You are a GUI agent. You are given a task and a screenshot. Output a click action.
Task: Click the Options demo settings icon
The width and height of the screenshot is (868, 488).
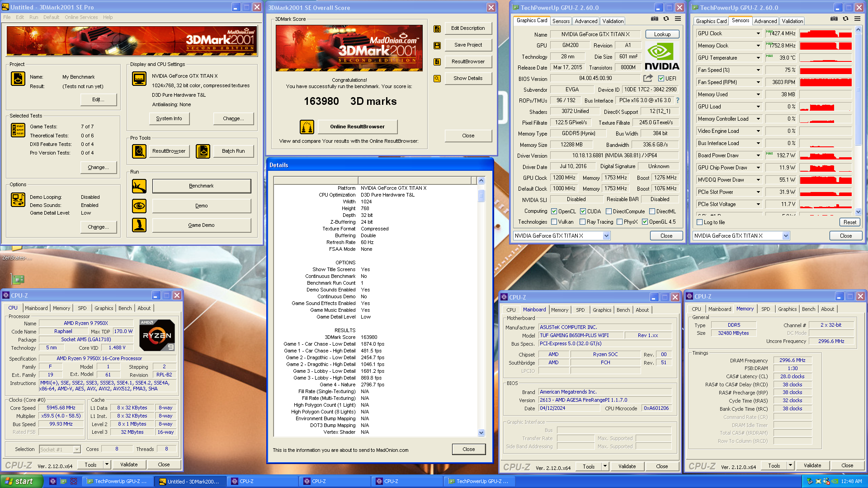[18, 200]
